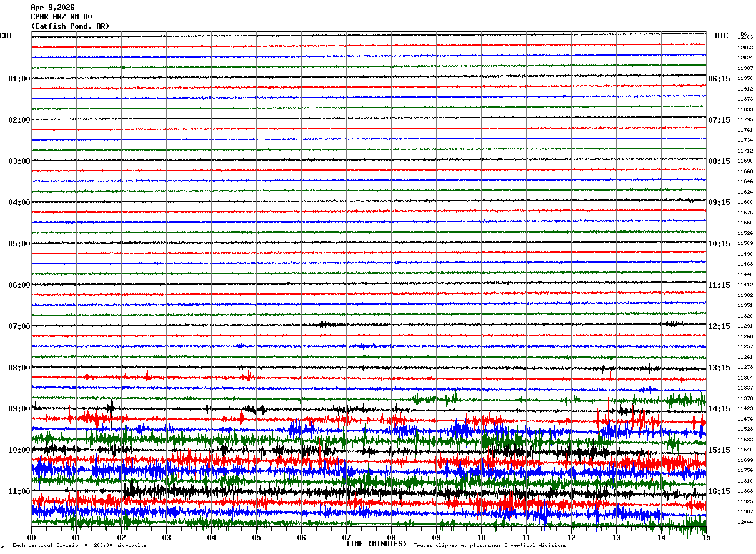Click minute axis tick label '03'
Image resolution: width=756 pixels, height=554 pixels.
coord(167,538)
